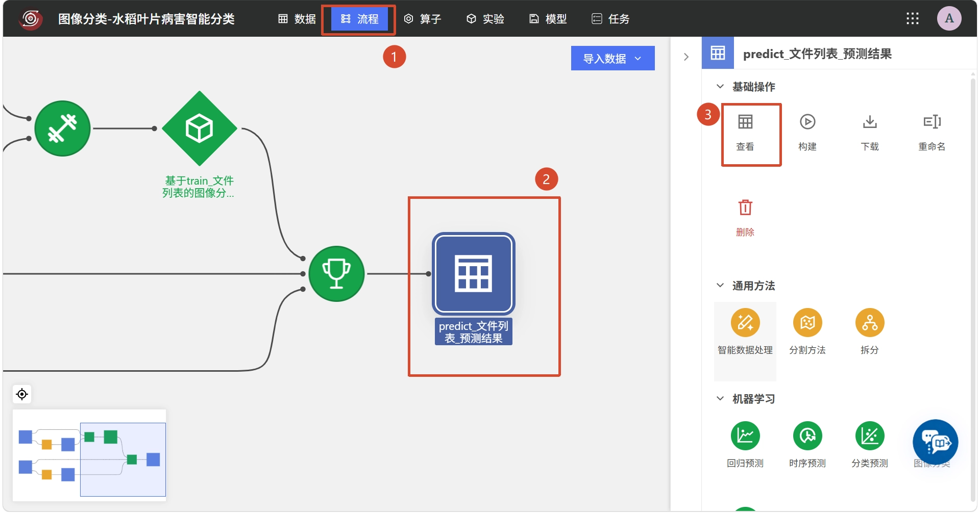This screenshot has height=514, width=980.
Task: Choose the 拆分 split icon
Action: (x=870, y=322)
